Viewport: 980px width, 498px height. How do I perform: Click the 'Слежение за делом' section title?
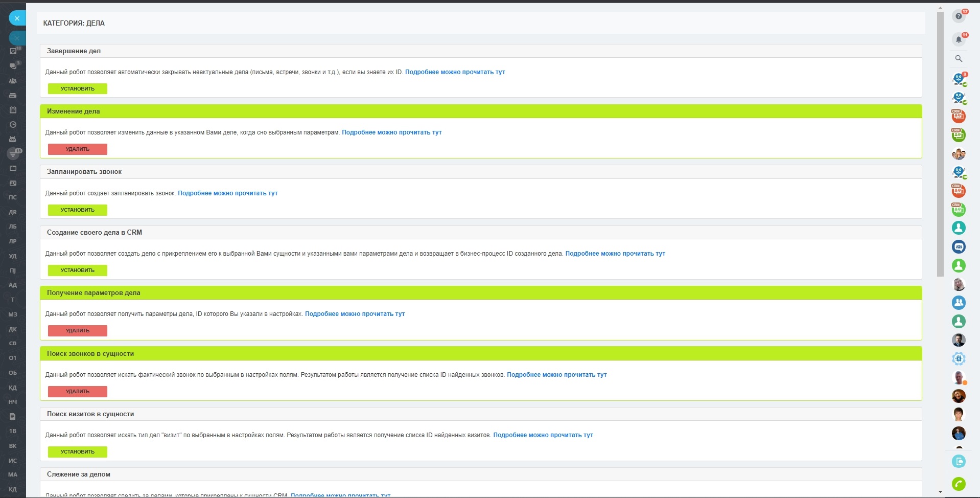click(x=79, y=474)
